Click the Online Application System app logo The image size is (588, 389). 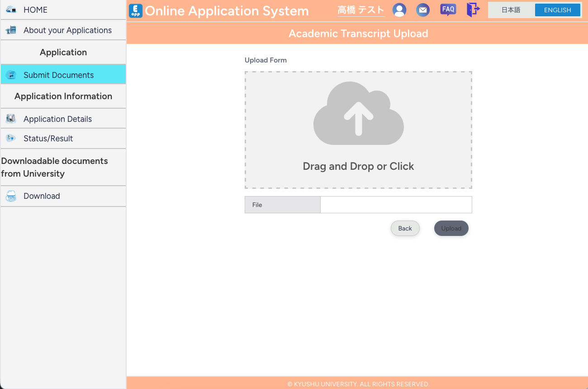click(135, 10)
